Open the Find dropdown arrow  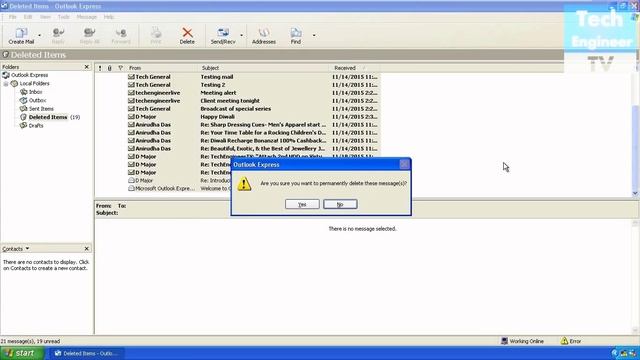(314, 36)
